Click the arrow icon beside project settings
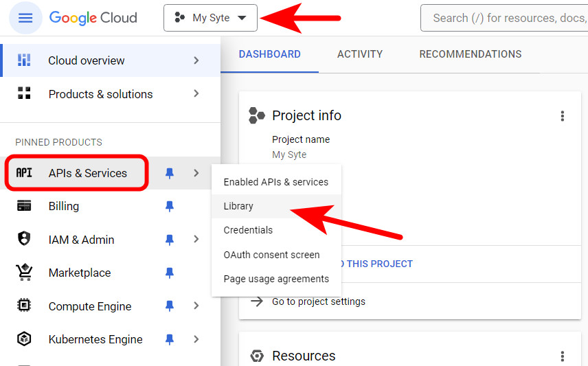 click(257, 301)
